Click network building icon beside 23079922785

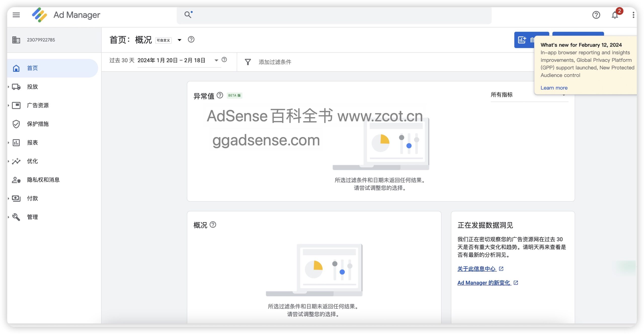[x=16, y=40]
